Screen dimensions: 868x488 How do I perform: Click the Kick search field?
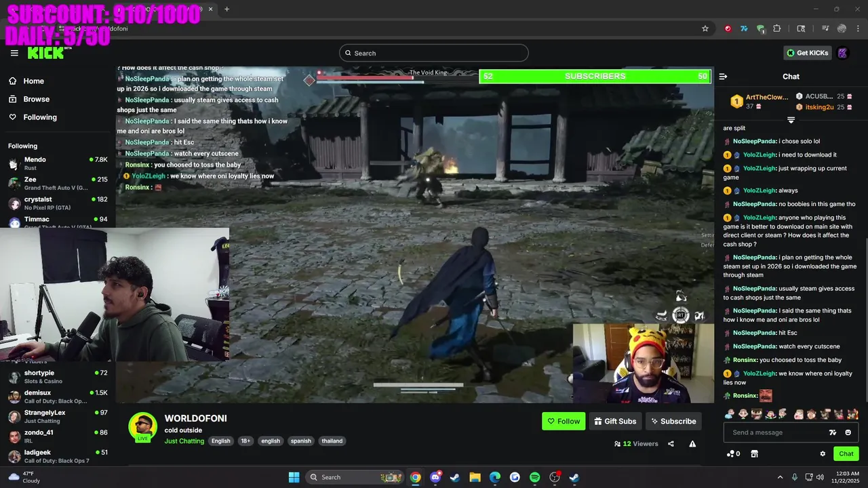pyautogui.click(x=434, y=53)
